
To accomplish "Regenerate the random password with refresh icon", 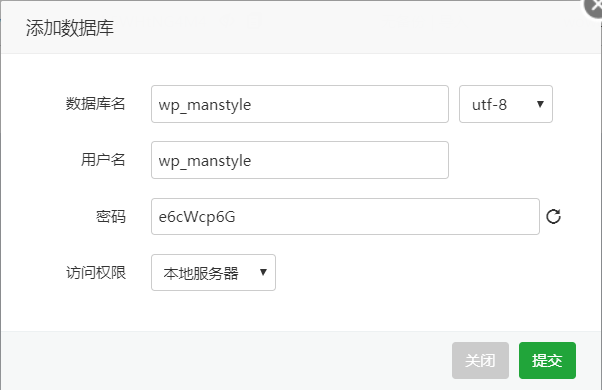I will pyautogui.click(x=553, y=216).
